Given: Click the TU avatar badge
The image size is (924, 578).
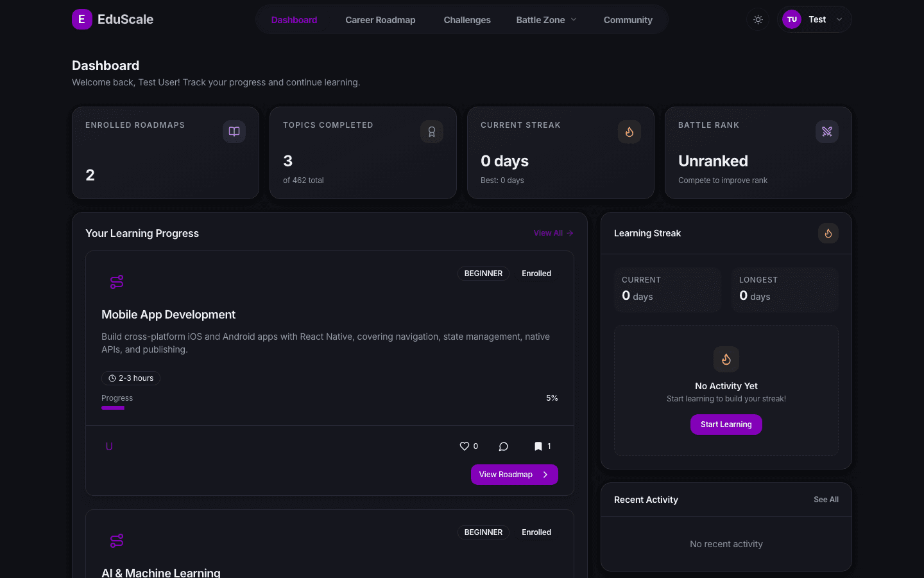Looking at the screenshot, I should [792, 19].
